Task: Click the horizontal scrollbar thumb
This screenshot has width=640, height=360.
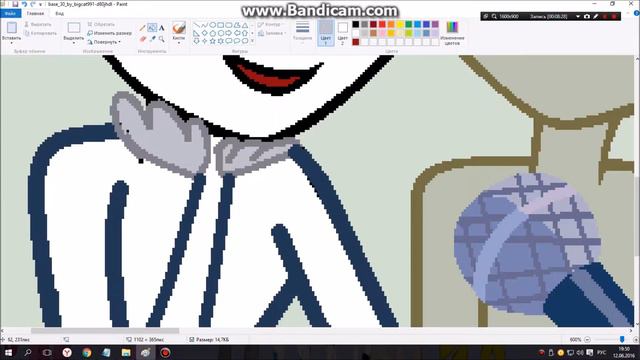Action: (105, 331)
